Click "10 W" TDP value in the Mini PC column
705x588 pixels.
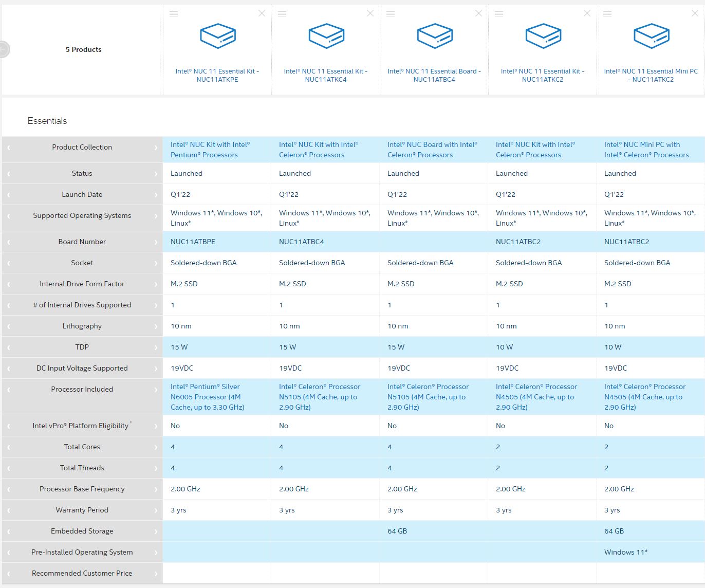click(x=613, y=347)
